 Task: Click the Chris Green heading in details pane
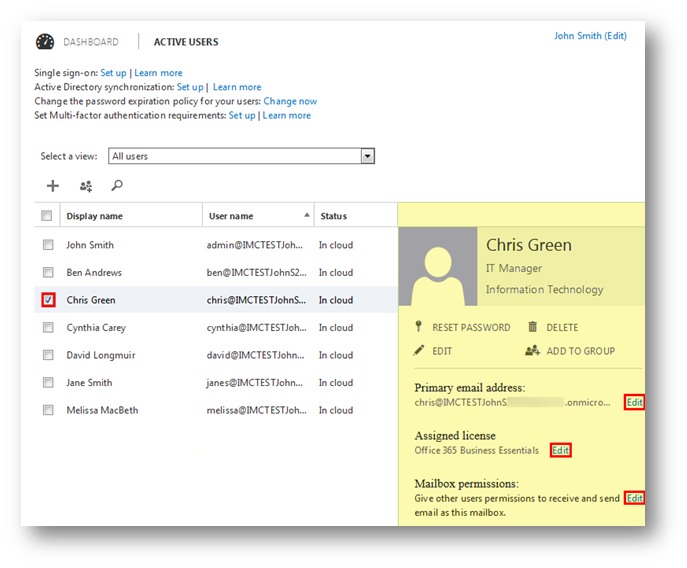pos(529,245)
